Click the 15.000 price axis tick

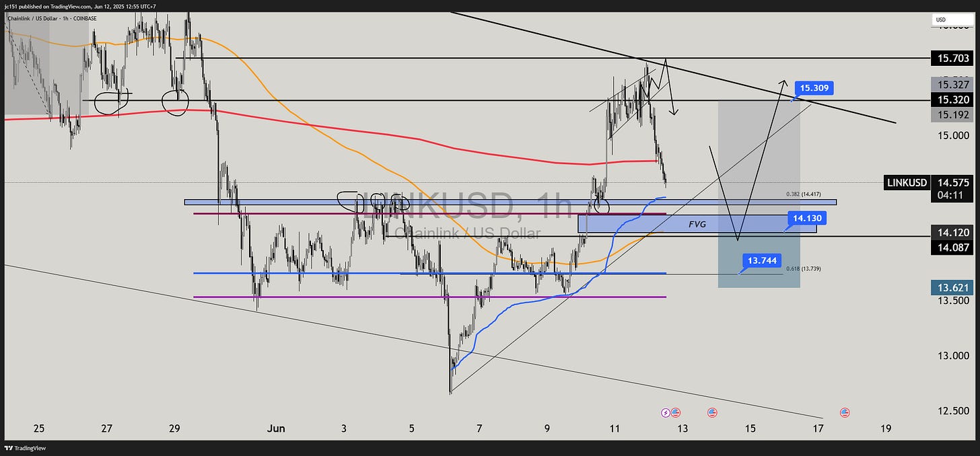[x=953, y=135]
